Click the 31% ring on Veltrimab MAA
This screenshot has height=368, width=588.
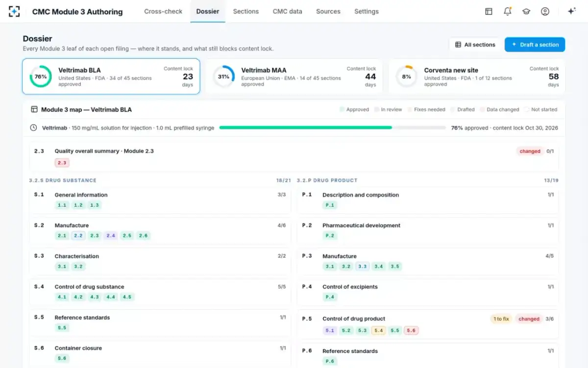click(x=223, y=77)
